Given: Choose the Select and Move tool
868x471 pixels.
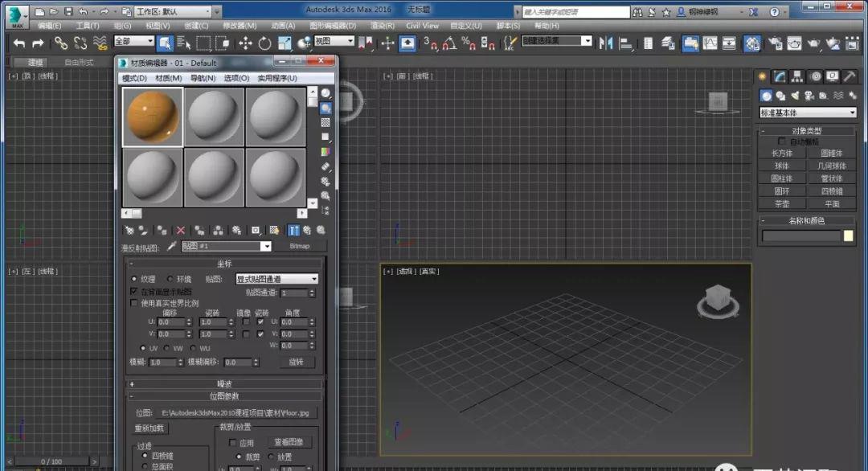Looking at the screenshot, I should (245, 43).
